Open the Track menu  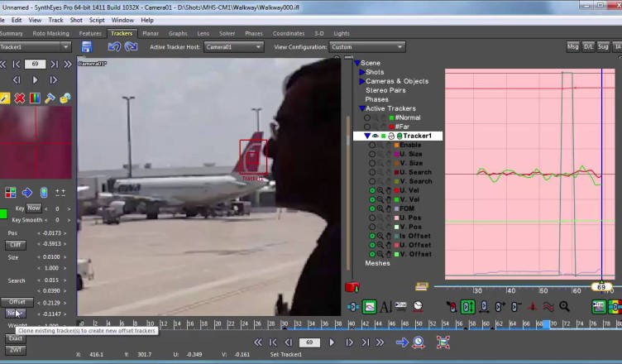coord(55,20)
